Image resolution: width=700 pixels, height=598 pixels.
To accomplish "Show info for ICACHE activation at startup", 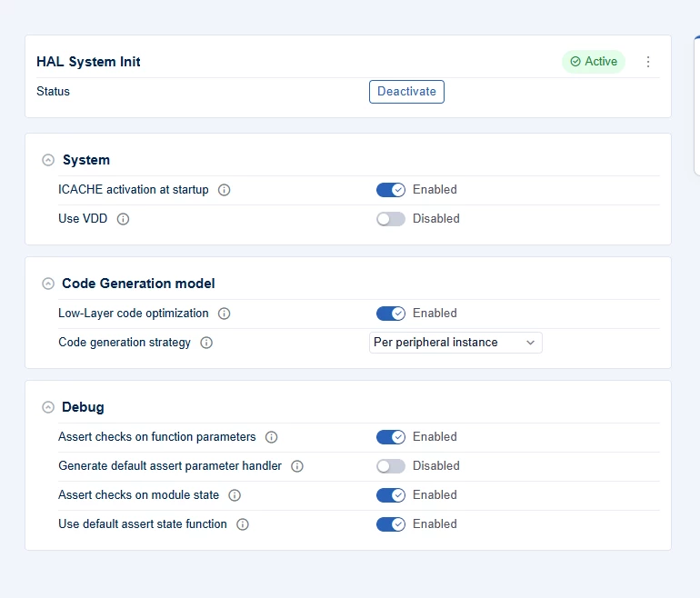I will [x=225, y=190].
